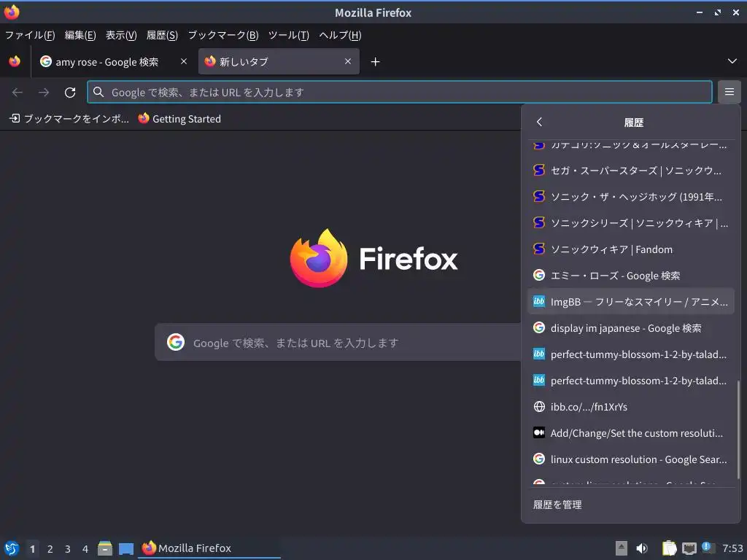The image size is (747, 560).
Task: Click the removable media eject tray icon
Action: (x=622, y=548)
